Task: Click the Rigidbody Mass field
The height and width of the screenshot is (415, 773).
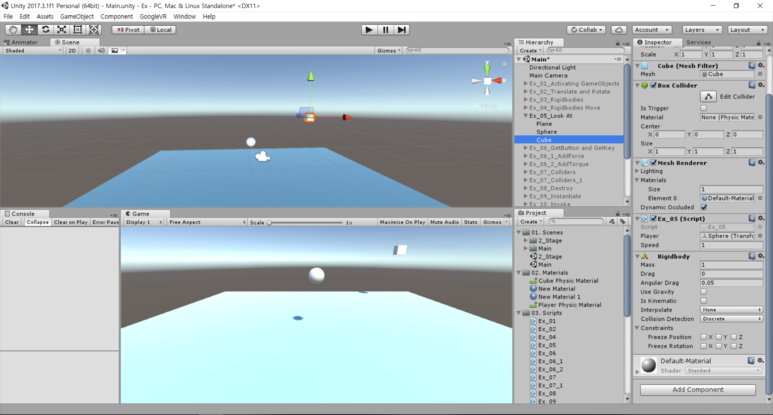Action: click(731, 265)
